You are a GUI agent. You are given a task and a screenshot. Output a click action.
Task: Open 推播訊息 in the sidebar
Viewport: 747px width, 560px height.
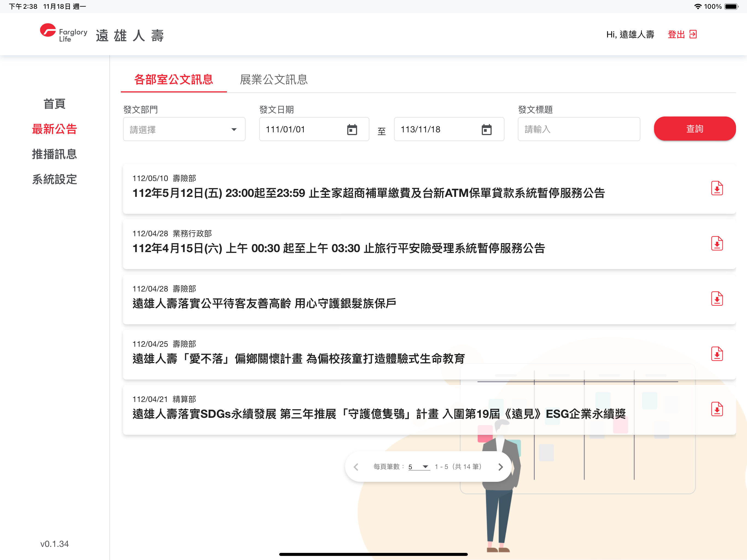(54, 154)
